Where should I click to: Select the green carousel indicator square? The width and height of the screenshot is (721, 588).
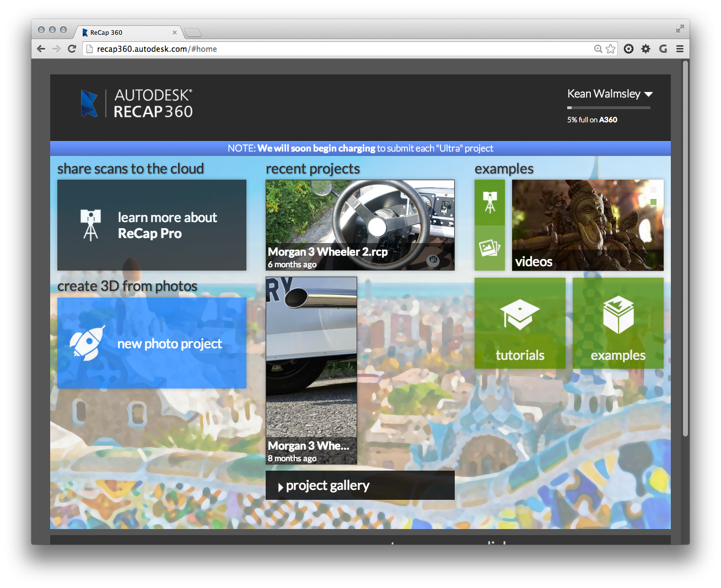point(653,202)
